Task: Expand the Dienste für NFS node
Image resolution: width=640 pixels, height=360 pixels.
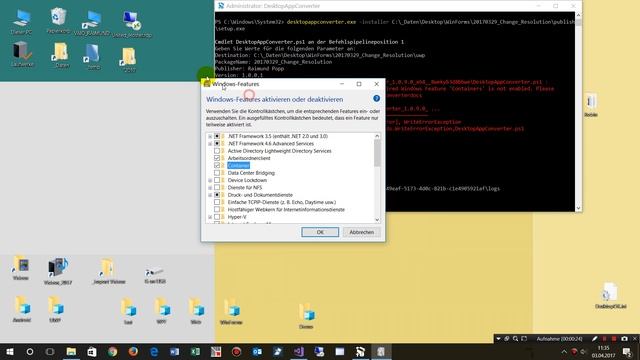Action: 210,188
